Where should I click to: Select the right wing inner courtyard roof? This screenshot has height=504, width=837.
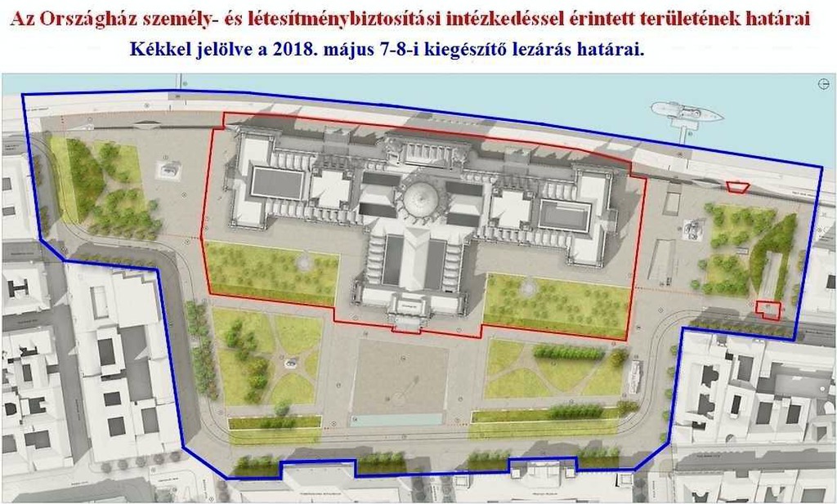click(x=563, y=215)
